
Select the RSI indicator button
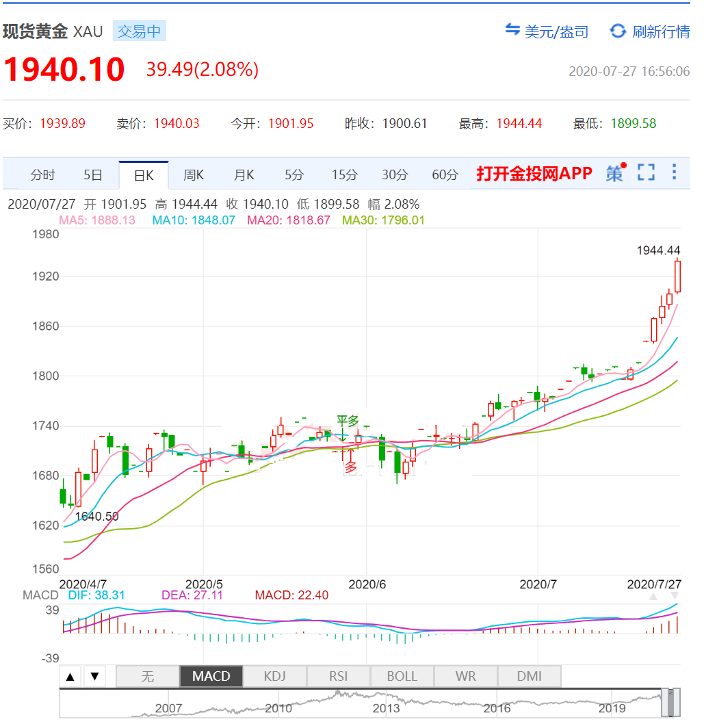(x=339, y=677)
